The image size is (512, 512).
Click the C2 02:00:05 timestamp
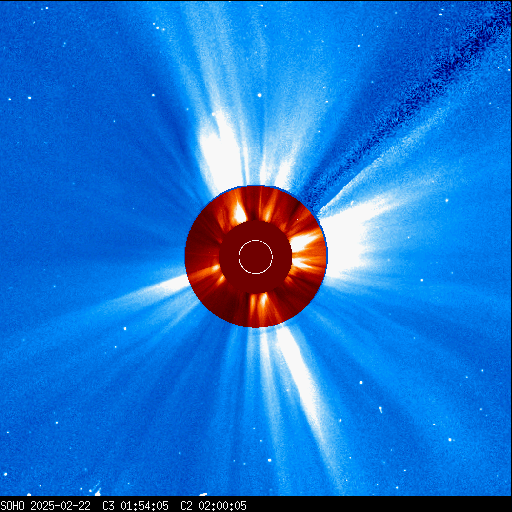(x=213, y=506)
